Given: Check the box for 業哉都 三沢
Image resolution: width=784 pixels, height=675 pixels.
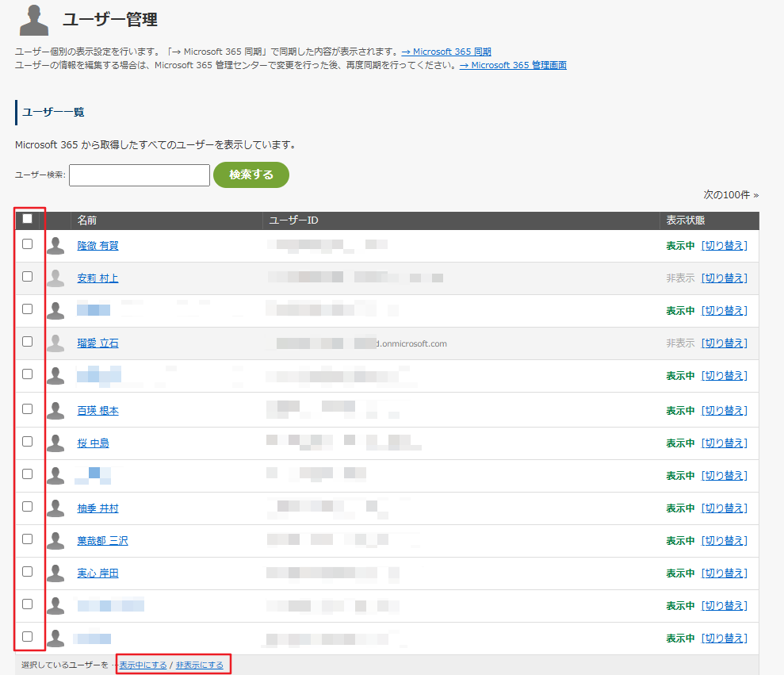Looking at the screenshot, I should point(28,539).
